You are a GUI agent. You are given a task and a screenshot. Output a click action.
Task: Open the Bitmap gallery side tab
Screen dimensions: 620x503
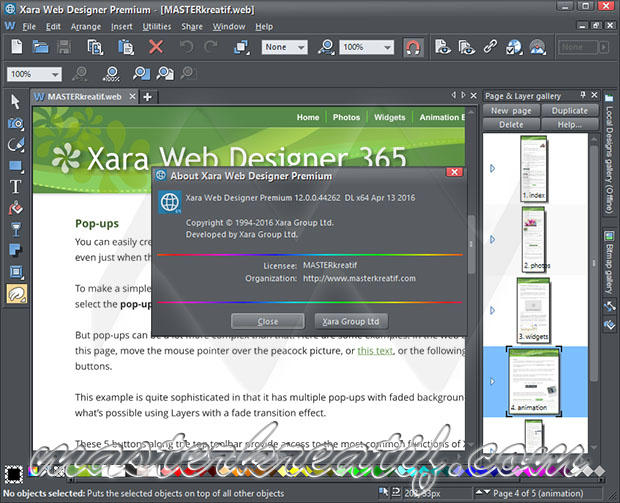(609, 263)
